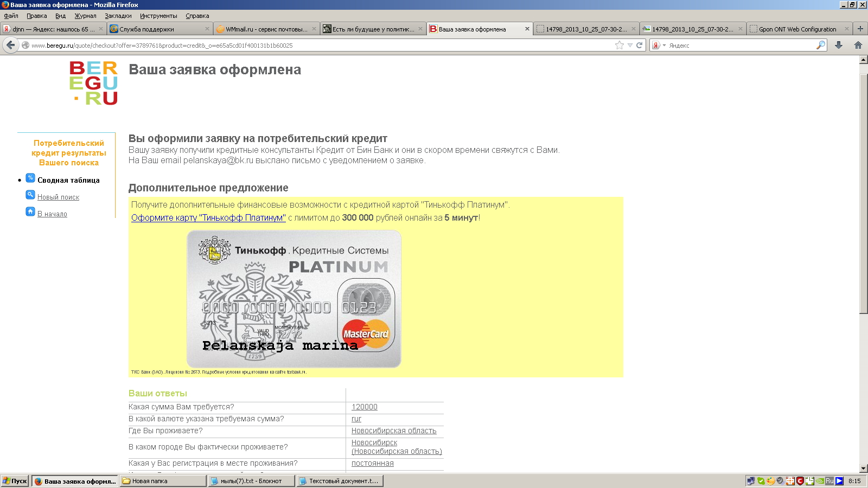Go back with the browser Back arrow
This screenshot has width=868, height=488.
click(x=11, y=45)
